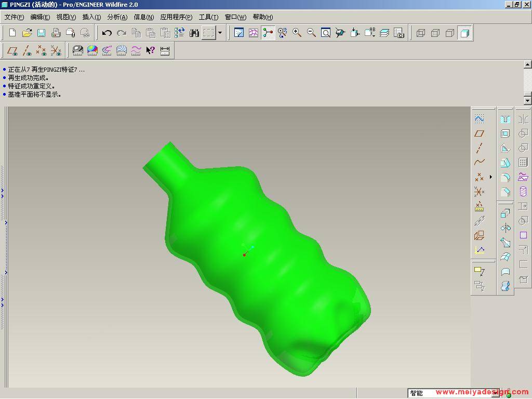Screen dimensions: 532x399
Task: Launch the View Manager icon
Action: (399, 33)
